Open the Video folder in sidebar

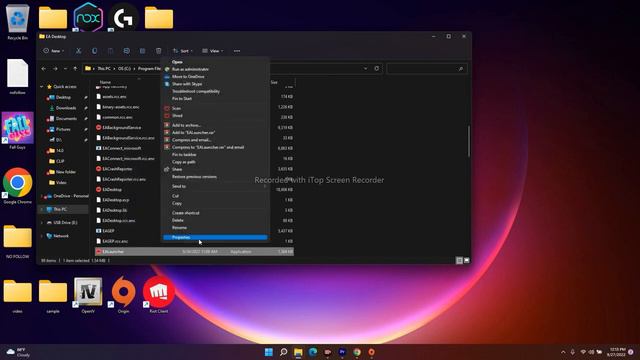click(x=61, y=182)
